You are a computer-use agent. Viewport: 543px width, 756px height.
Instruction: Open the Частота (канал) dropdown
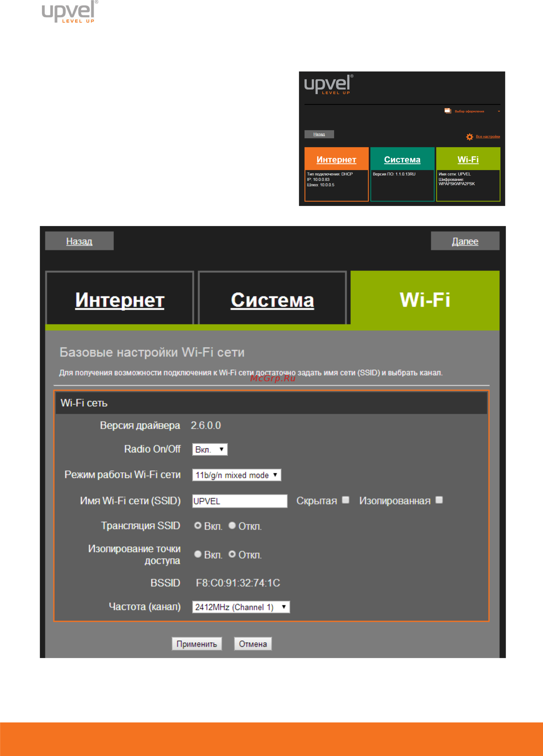pos(241,607)
